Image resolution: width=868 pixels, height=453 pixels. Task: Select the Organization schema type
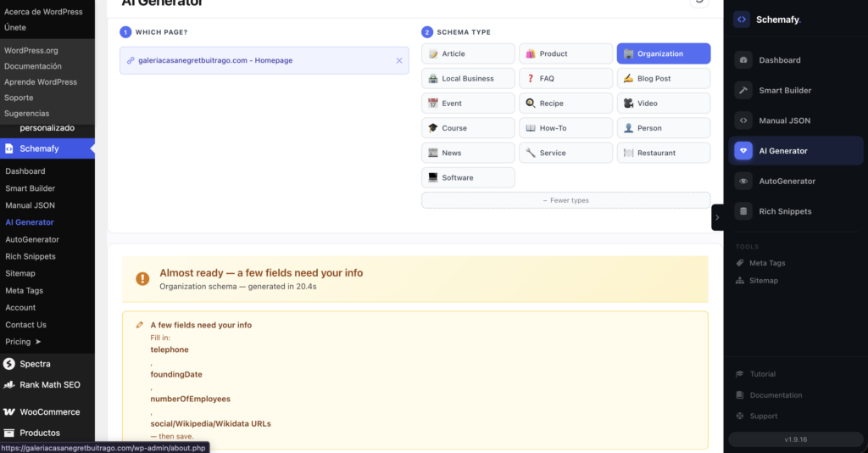tap(664, 53)
